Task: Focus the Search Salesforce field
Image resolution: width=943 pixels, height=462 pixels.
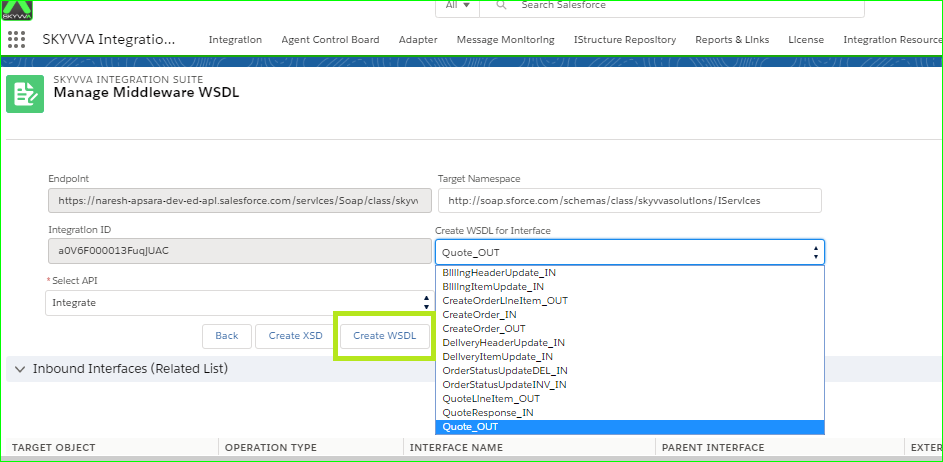Action: pos(672,6)
